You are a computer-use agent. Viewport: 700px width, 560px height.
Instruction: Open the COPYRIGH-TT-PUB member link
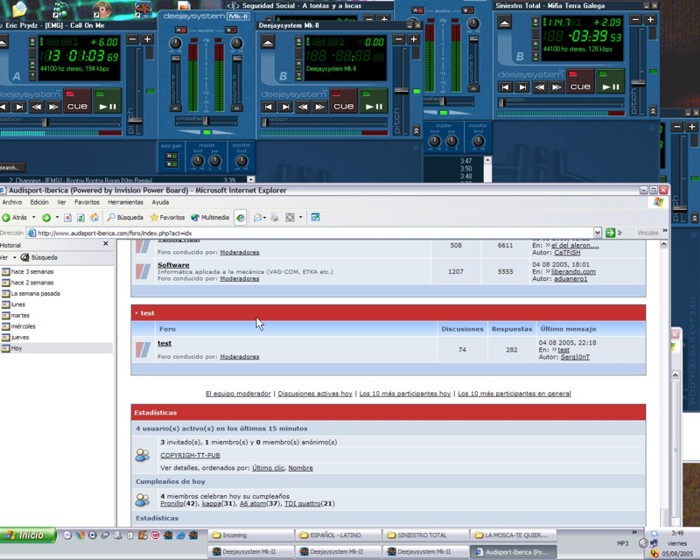tap(190, 455)
